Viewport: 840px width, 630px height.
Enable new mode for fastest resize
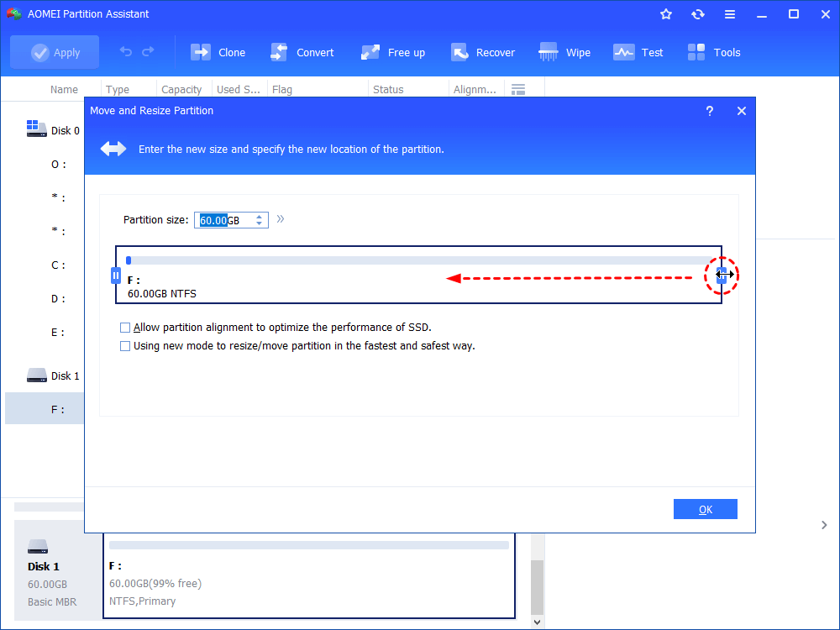click(125, 345)
